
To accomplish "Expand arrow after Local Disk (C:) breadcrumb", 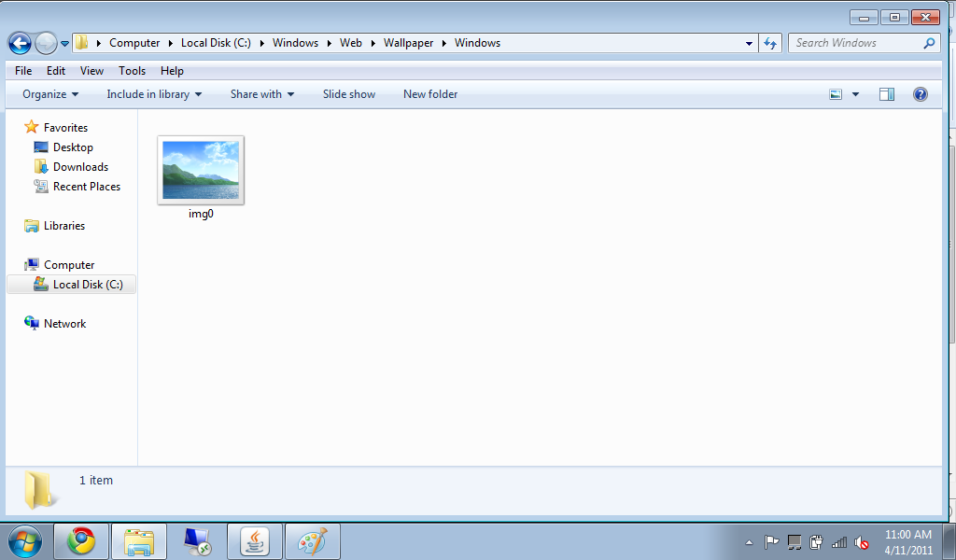I will click(262, 43).
